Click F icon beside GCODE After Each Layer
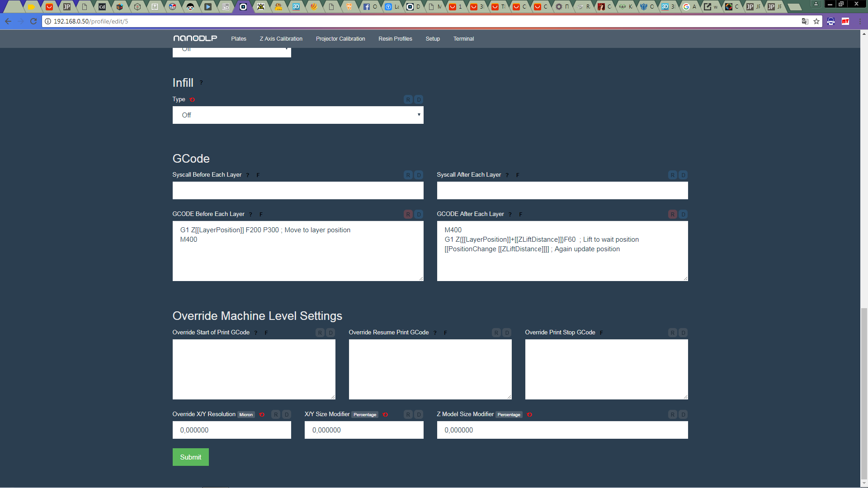 [520, 215]
